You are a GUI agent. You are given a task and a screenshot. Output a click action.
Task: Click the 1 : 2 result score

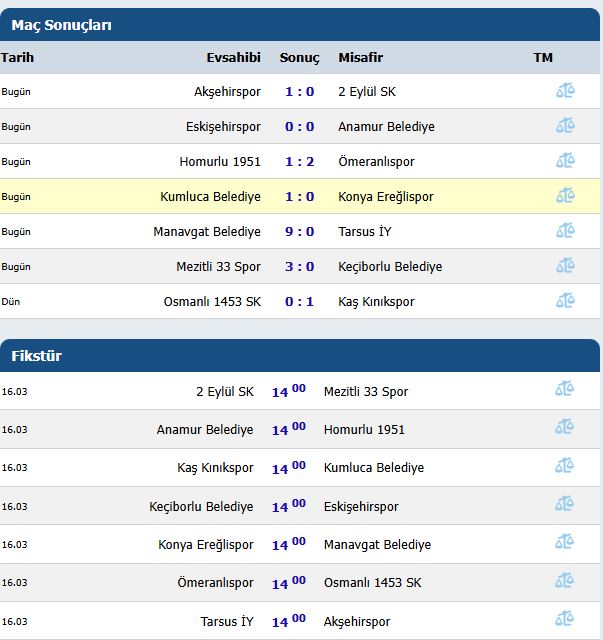(x=300, y=162)
